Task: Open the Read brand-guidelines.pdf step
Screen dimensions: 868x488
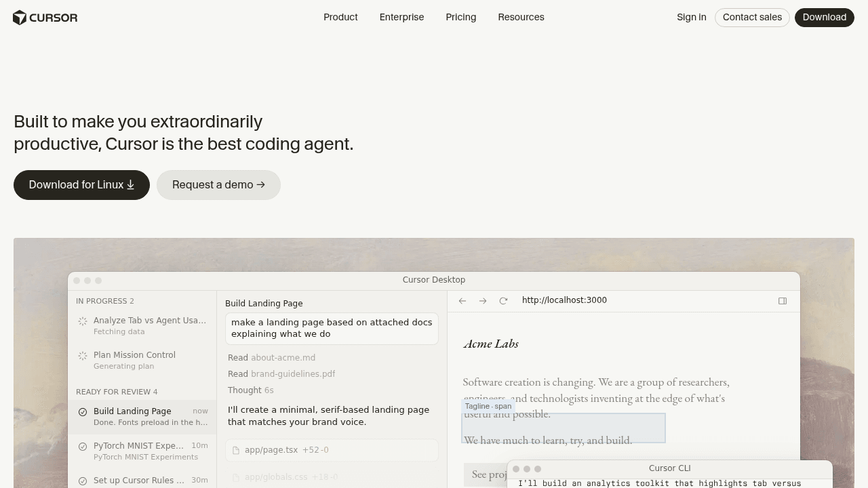Action: coord(281,374)
